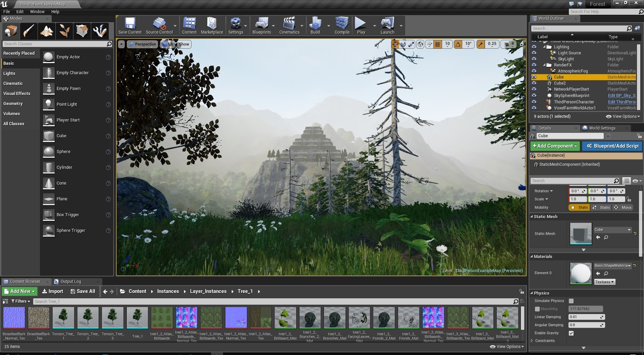Image resolution: width=644 pixels, height=355 pixels.
Task: Open the Edit BP_Sky_S link
Action: click(x=622, y=96)
